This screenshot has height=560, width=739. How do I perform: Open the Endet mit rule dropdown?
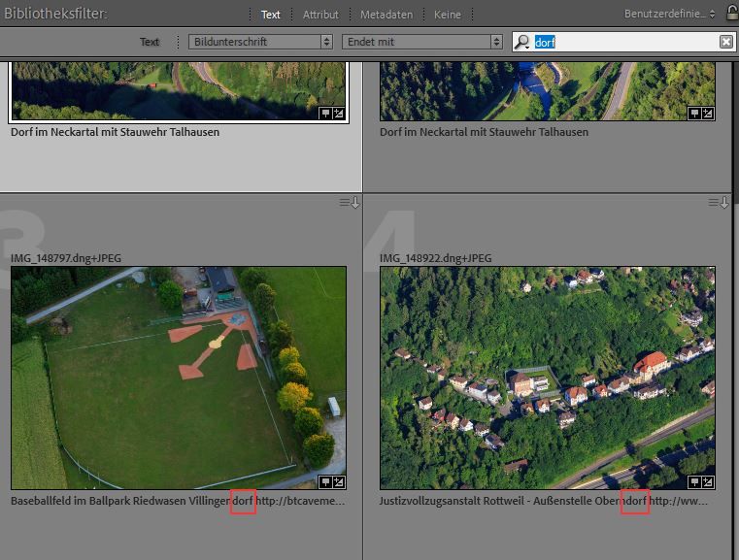421,42
